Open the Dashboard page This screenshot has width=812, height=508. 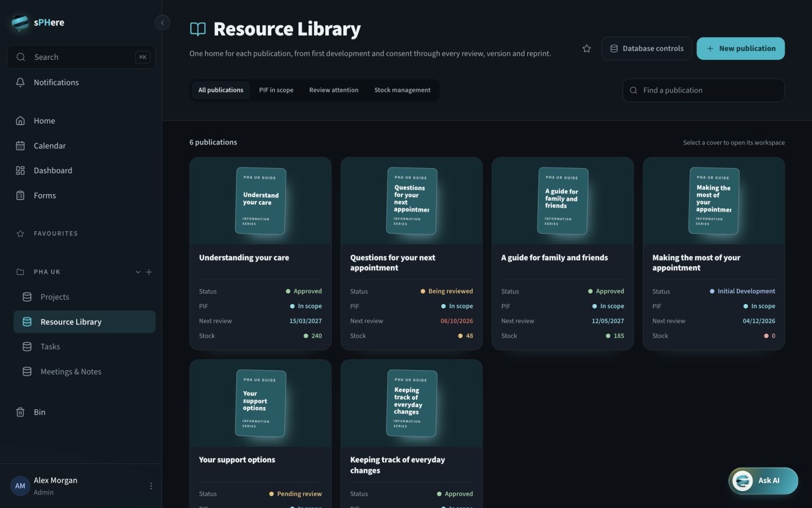81,170
